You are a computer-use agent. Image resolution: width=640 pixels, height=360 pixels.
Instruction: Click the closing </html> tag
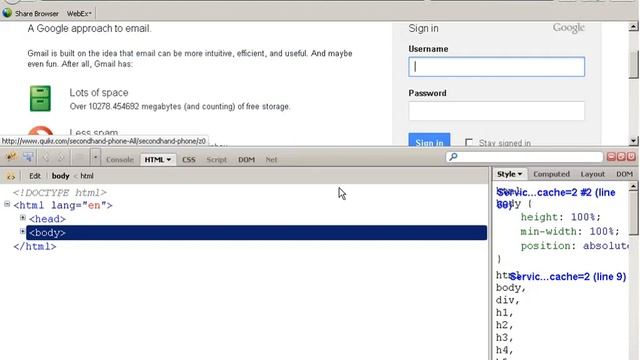(x=35, y=247)
